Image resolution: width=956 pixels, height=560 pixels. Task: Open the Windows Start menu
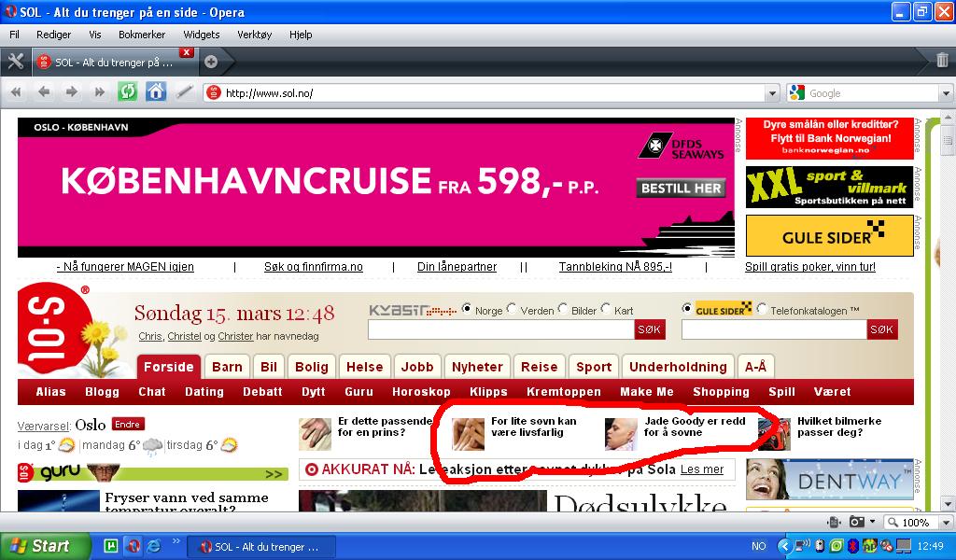click(x=45, y=546)
